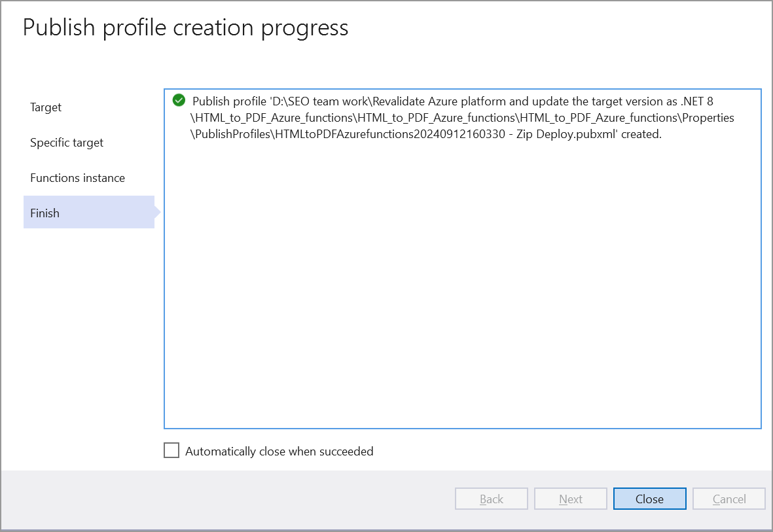Click the green success checkmark icon
Screen dimensions: 773x532
coord(179,101)
